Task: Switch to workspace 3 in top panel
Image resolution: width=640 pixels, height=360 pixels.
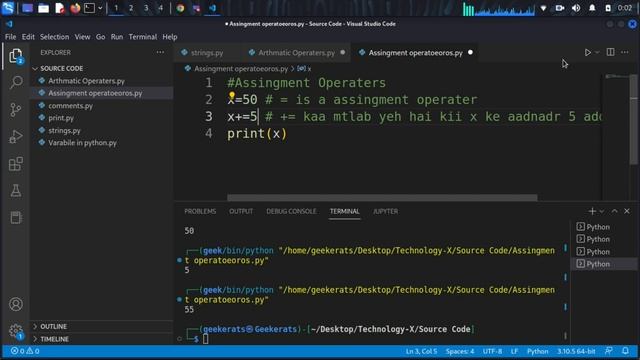Action: coord(146,8)
